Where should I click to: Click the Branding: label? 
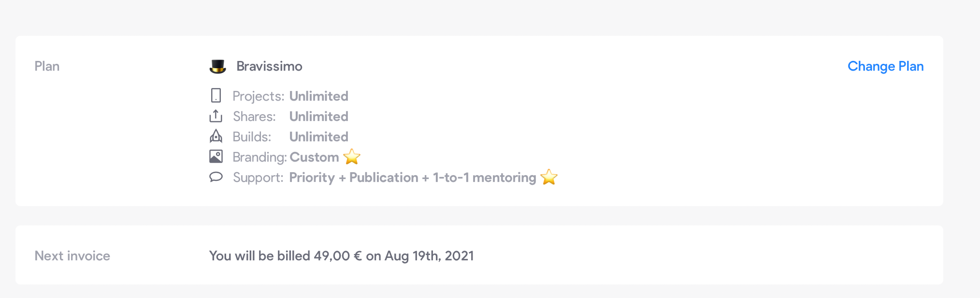click(260, 157)
